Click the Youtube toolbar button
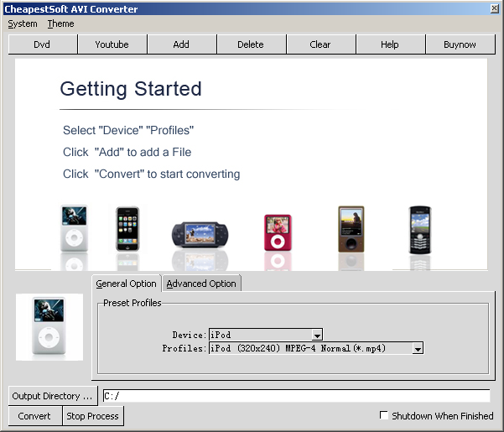The image size is (504, 432). [x=112, y=44]
